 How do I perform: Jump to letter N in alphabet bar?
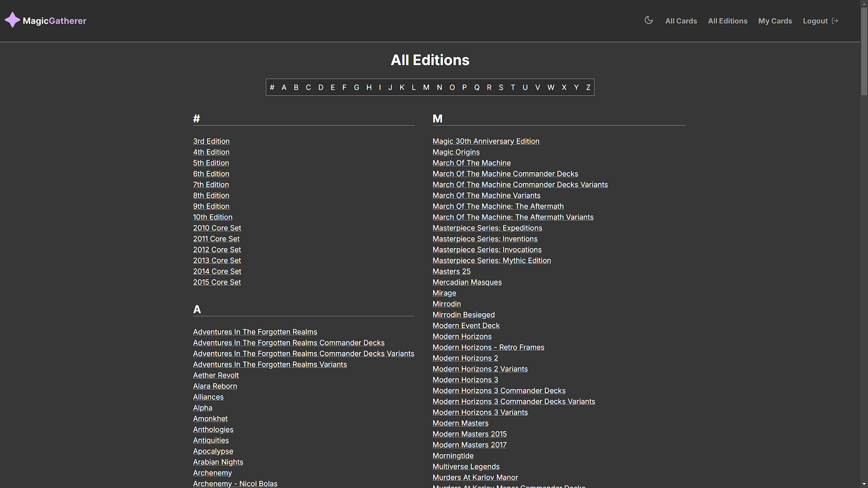(439, 88)
